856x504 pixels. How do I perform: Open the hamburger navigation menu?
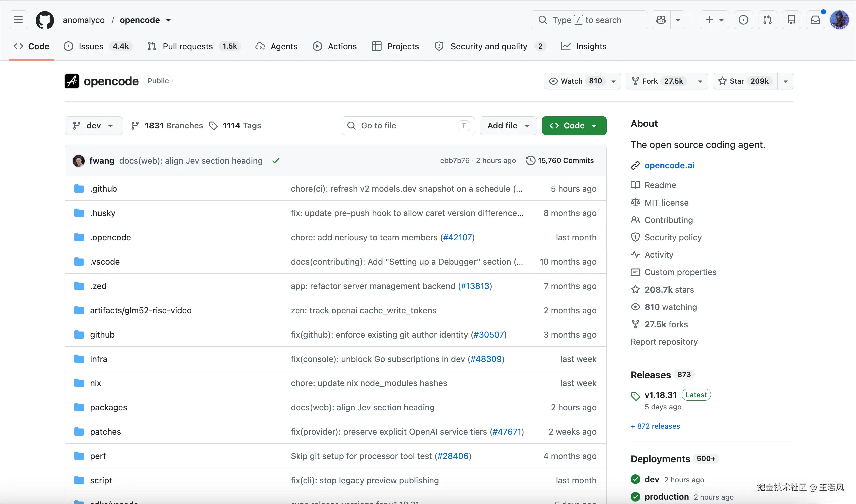point(18,20)
